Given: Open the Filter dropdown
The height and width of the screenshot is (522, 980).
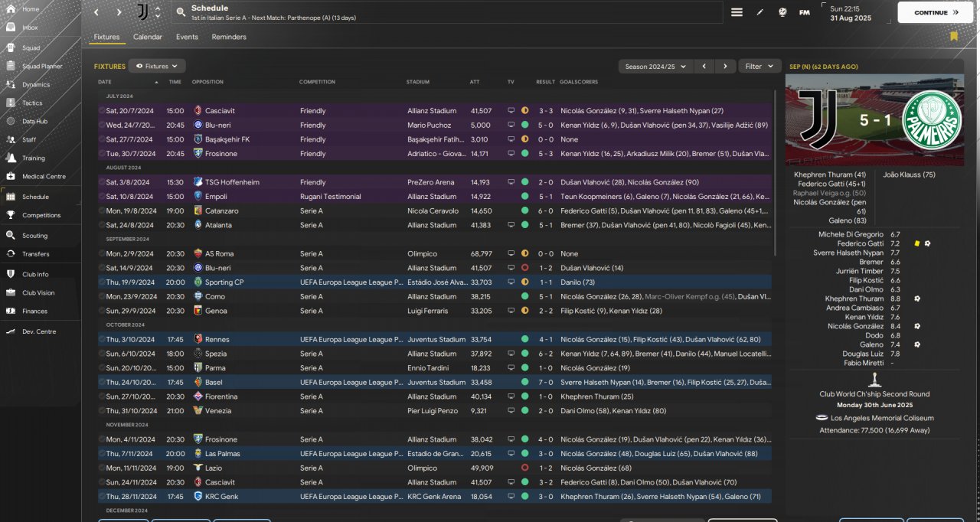Looking at the screenshot, I should pyautogui.click(x=759, y=67).
